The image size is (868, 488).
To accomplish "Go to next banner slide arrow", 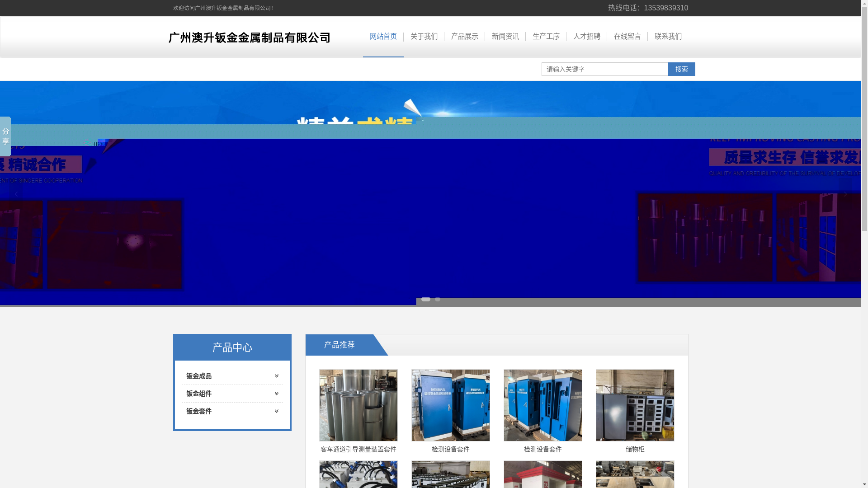I will 845,194.
